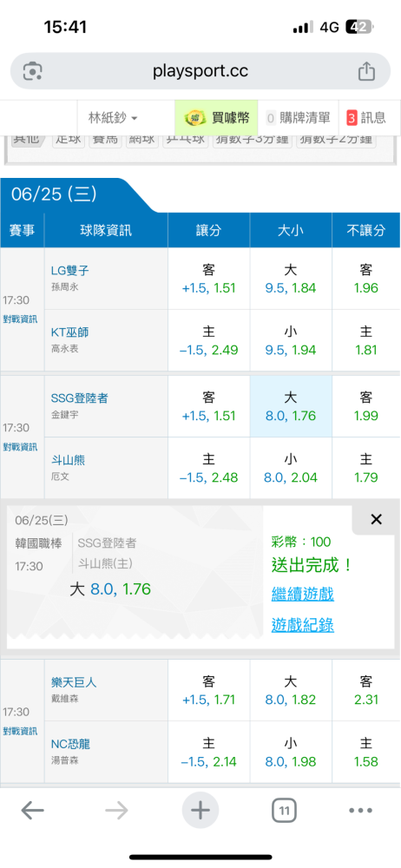This screenshot has width=401, height=868.
Task: Open 訊息 messages with 3 unread
Action: tap(366, 117)
